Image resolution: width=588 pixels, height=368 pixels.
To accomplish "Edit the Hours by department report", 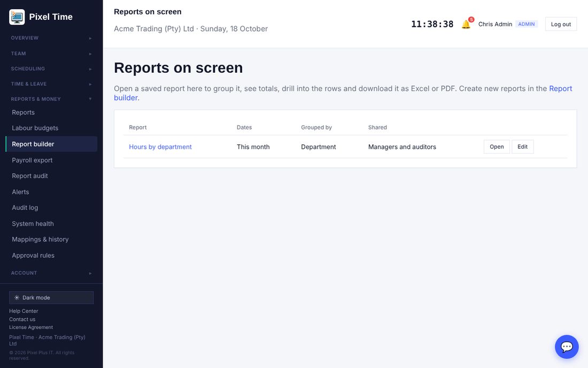I will click(522, 147).
